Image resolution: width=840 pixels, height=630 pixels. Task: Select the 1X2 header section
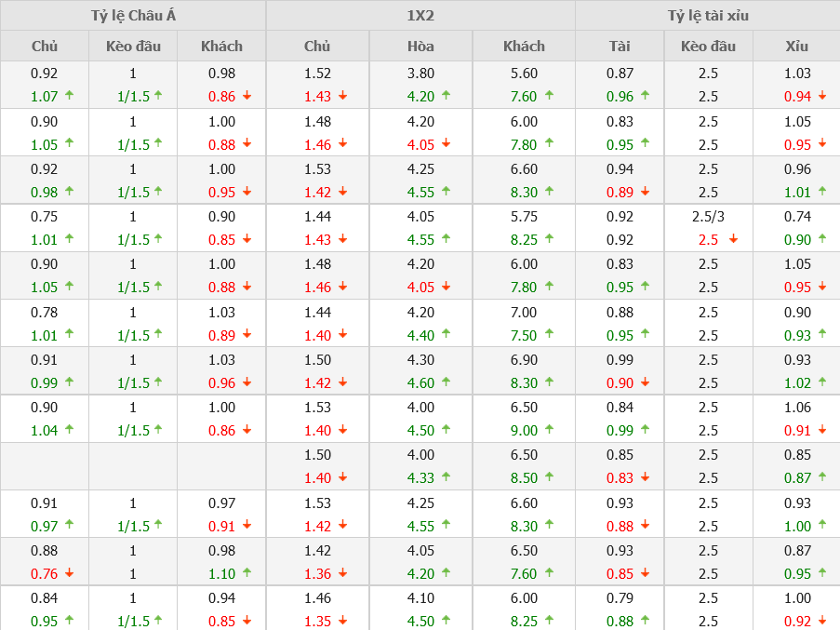[x=420, y=16]
